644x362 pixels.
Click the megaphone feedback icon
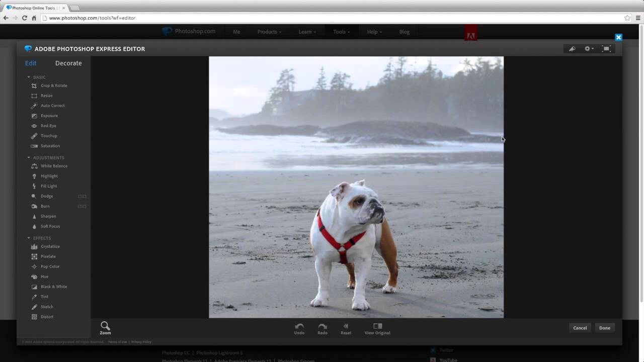click(572, 49)
